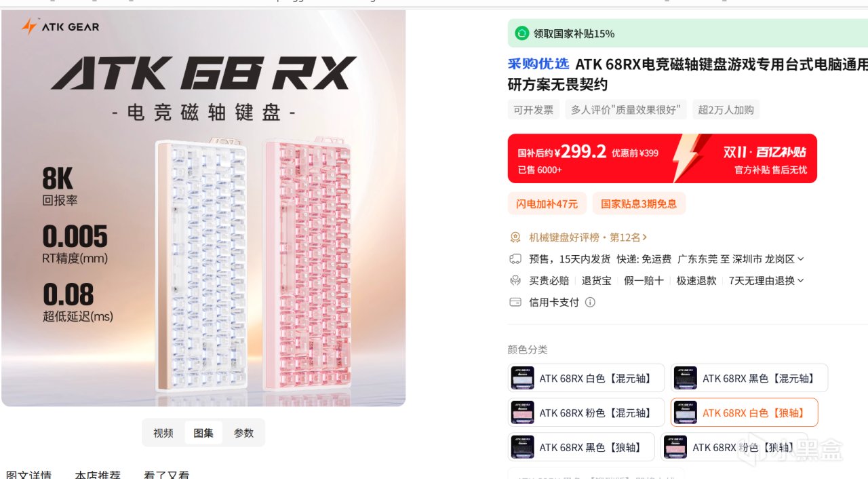Select ATK 68RX 黑色【狼轴】 color thumbnail
Viewport: 868px width, 479px height.
point(523,447)
